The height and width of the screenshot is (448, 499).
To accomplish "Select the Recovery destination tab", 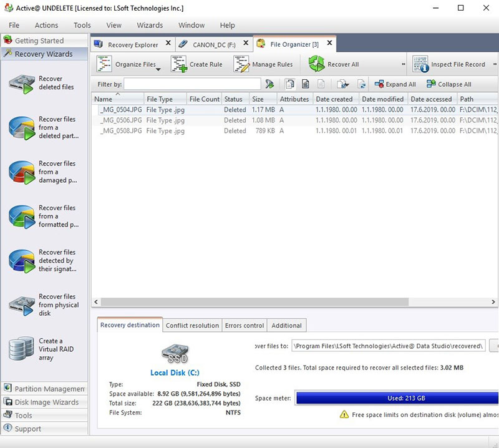I will click(x=130, y=325).
